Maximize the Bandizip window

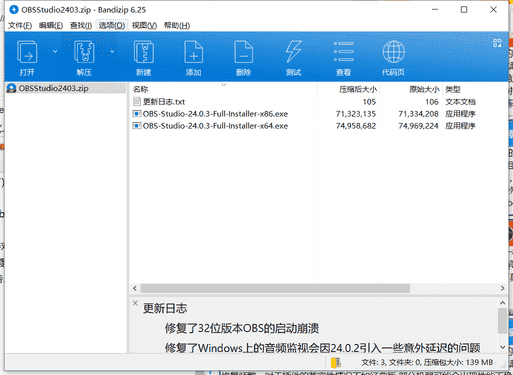point(464,10)
